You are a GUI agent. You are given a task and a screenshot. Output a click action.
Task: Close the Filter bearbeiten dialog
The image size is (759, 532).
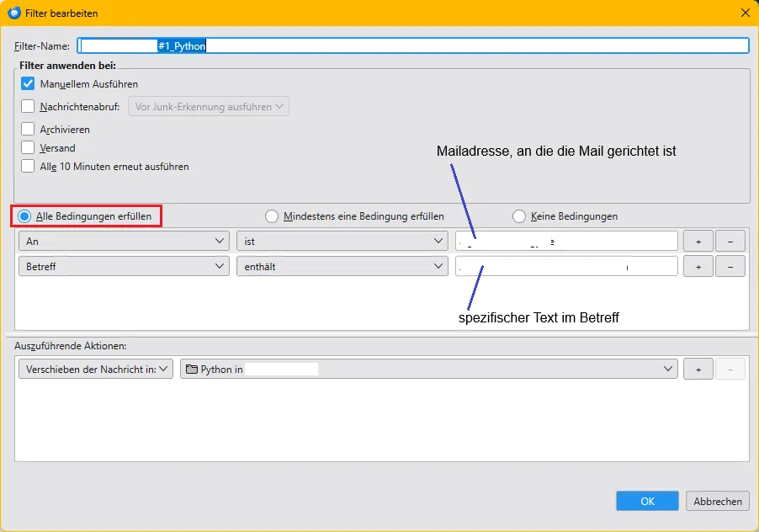[x=745, y=13]
